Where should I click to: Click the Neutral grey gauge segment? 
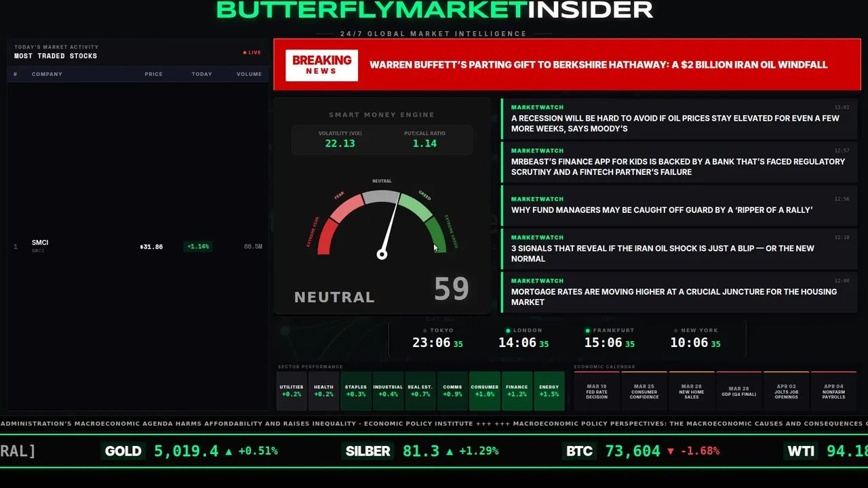pyautogui.click(x=382, y=197)
